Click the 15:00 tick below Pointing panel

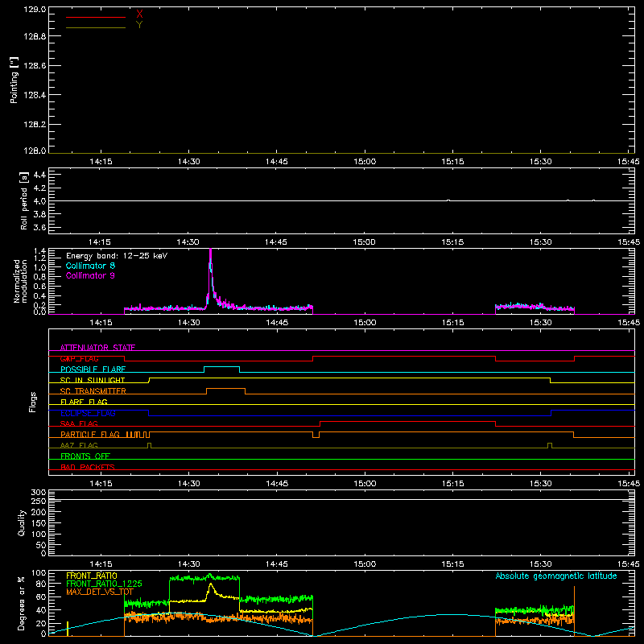coord(365,162)
